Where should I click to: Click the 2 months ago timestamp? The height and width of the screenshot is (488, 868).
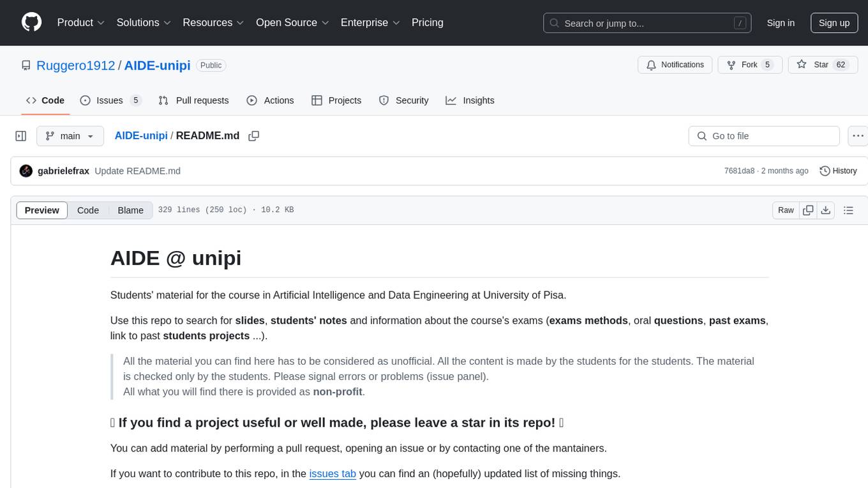tap(784, 171)
